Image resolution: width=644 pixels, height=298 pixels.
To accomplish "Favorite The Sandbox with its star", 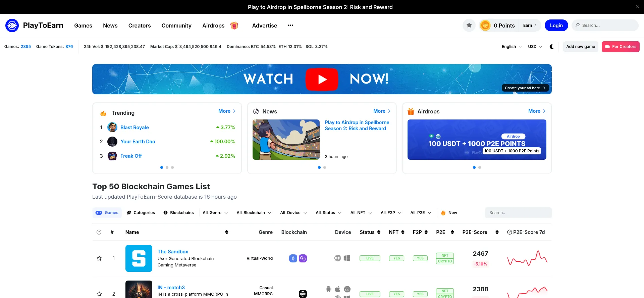I will (x=99, y=258).
